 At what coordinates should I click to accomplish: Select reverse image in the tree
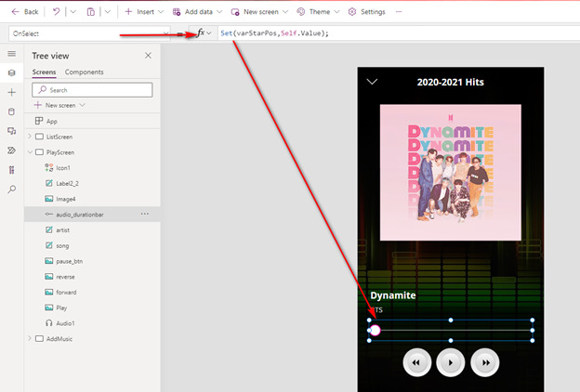click(x=65, y=277)
